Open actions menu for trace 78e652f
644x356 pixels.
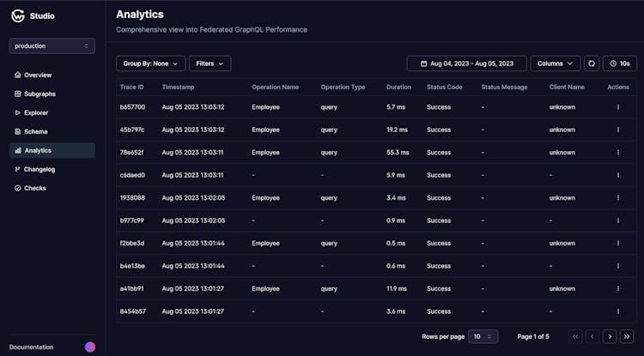pyautogui.click(x=617, y=153)
